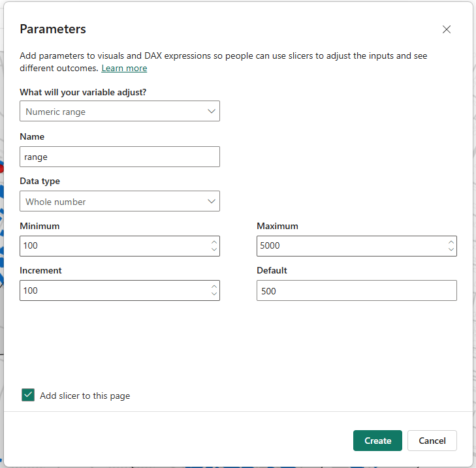
Task: Click the Name text field
Action: (119, 157)
